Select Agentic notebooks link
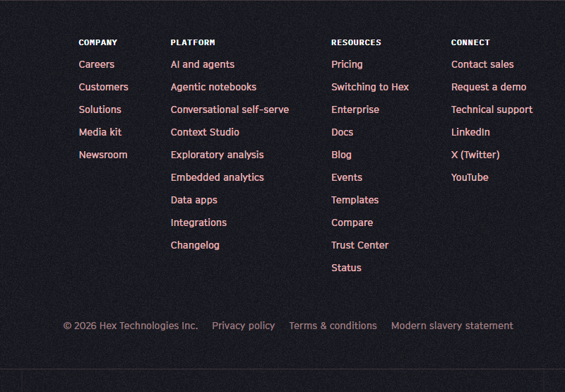565x392 pixels. tap(213, 87)
